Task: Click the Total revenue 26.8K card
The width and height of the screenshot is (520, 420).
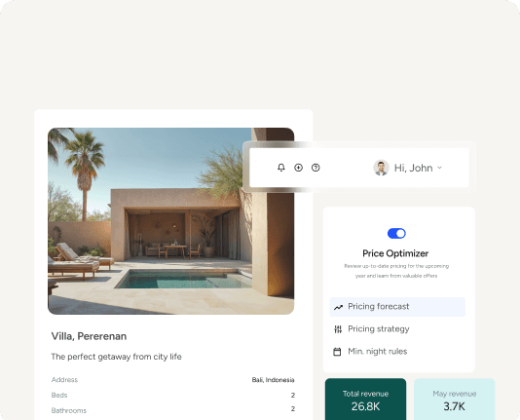Action: 365,400
